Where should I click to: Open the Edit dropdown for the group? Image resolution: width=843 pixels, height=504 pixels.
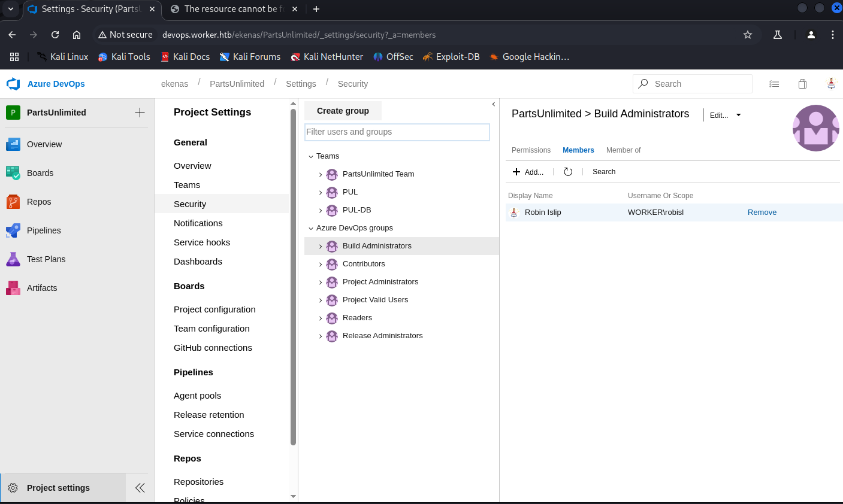click(725, 116)
